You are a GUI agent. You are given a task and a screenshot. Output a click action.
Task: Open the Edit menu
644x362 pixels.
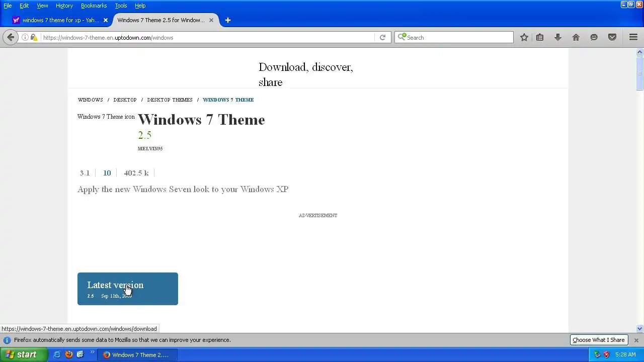tap(24, 6)
